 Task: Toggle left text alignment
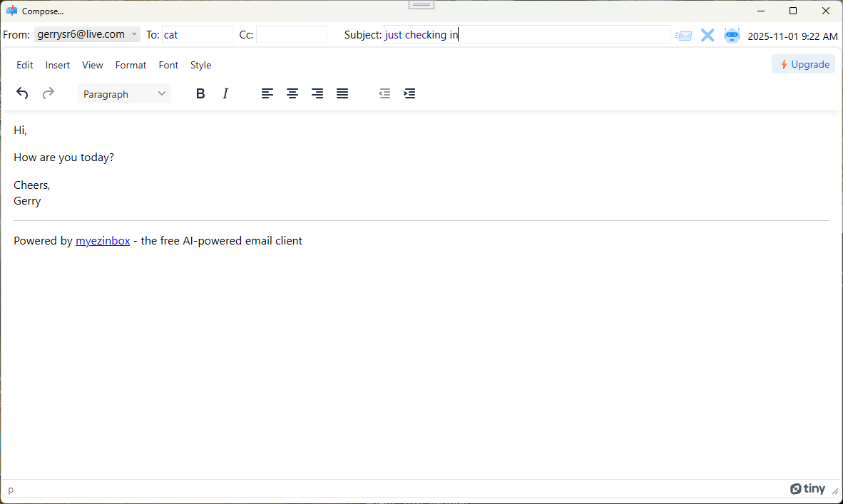click(267, 93)
